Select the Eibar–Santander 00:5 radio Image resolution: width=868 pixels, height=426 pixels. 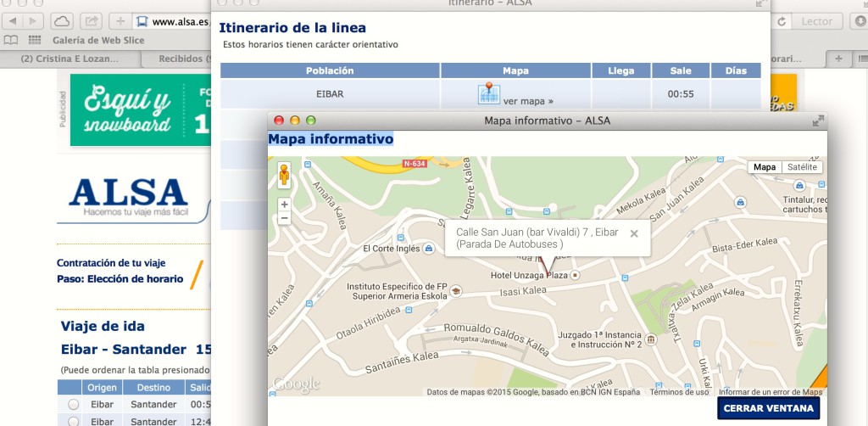(x=73, y=405)
